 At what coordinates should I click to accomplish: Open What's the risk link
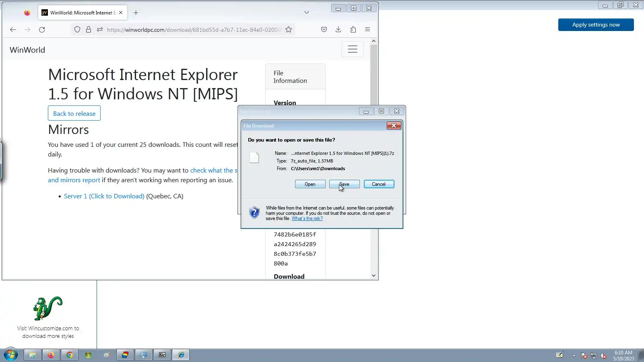[307, 218]
